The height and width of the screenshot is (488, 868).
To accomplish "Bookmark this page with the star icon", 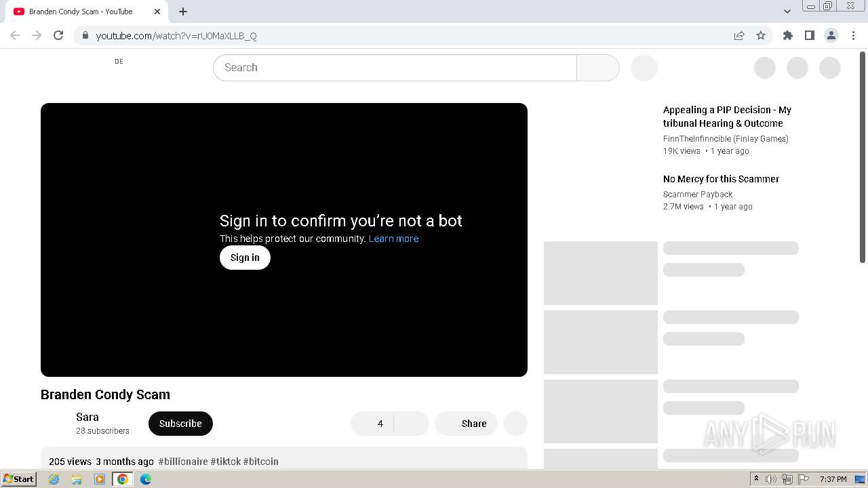I will [761, 35].
